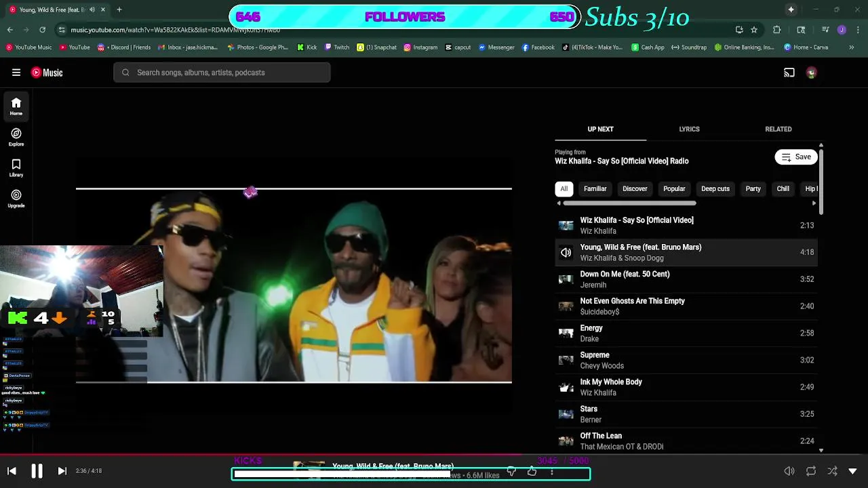Bookmark this page with star icon
This screenshot has height=488, width=868.
point(754,30)
